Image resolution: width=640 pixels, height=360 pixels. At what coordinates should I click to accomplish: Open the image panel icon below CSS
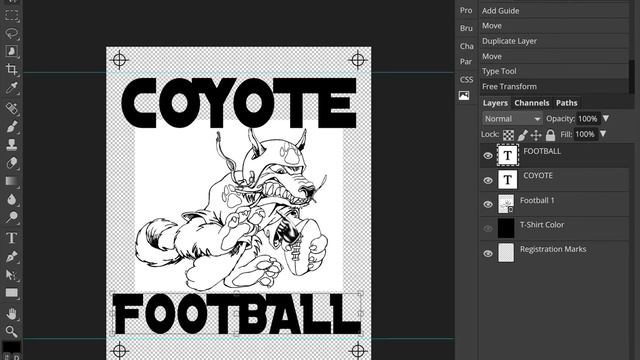point(464,96)
